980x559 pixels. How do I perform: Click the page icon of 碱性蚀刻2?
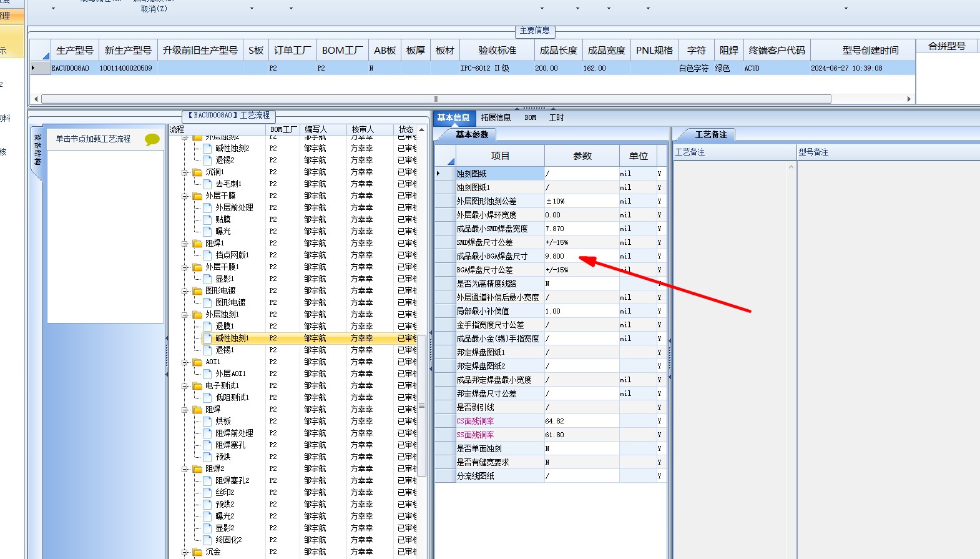point(208,149)
